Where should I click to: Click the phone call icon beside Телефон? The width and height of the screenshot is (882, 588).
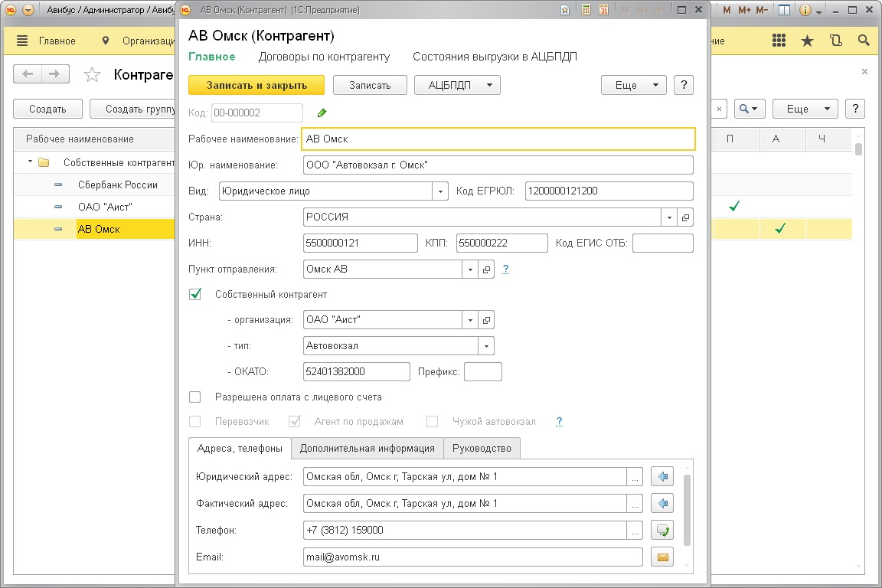point(661,531)
